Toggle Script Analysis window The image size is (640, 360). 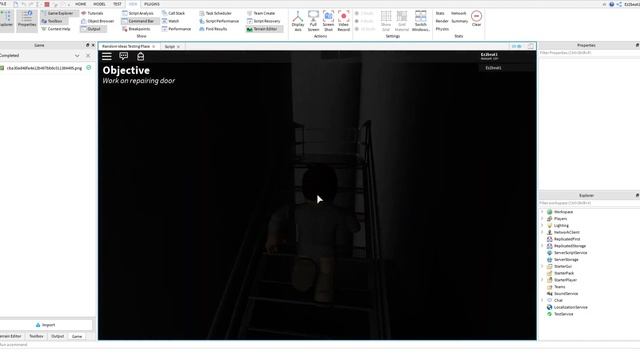pyautogui.click(x=138, y=13)
